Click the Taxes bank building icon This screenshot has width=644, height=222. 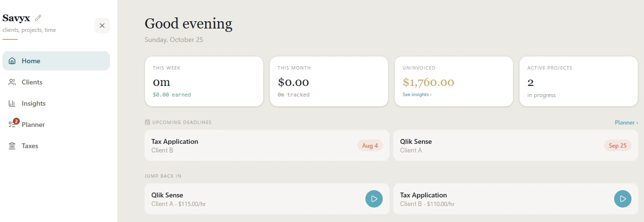point(12,146)
